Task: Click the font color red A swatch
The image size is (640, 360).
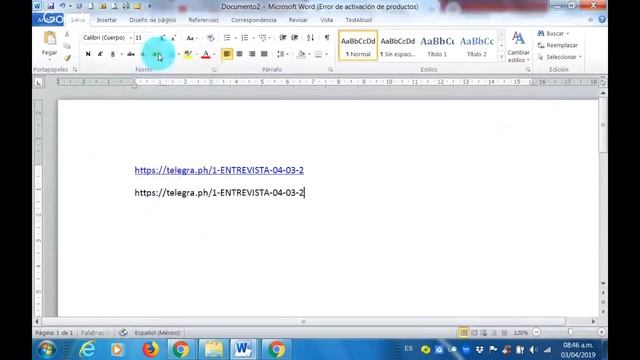Action: (x=206, y=54)
